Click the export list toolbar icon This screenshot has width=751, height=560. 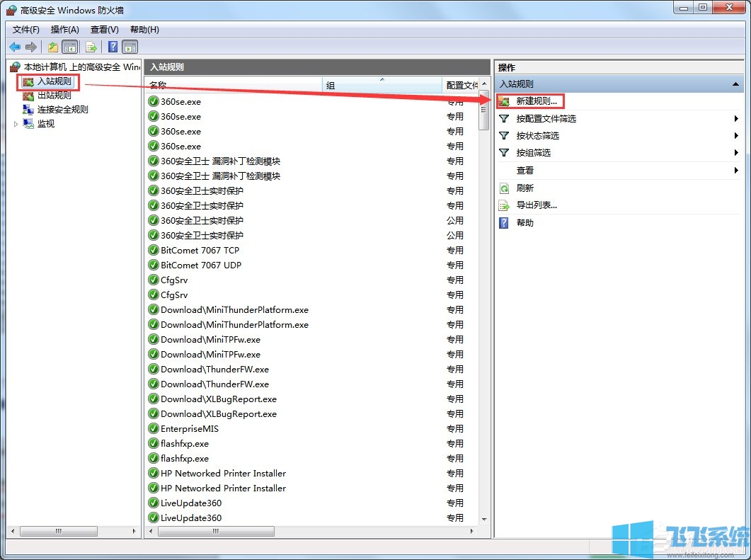91,47
